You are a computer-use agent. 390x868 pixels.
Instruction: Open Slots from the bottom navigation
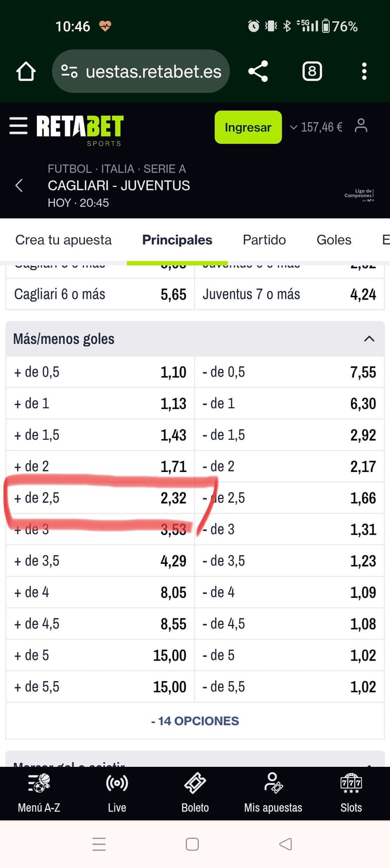click(351, 793)
